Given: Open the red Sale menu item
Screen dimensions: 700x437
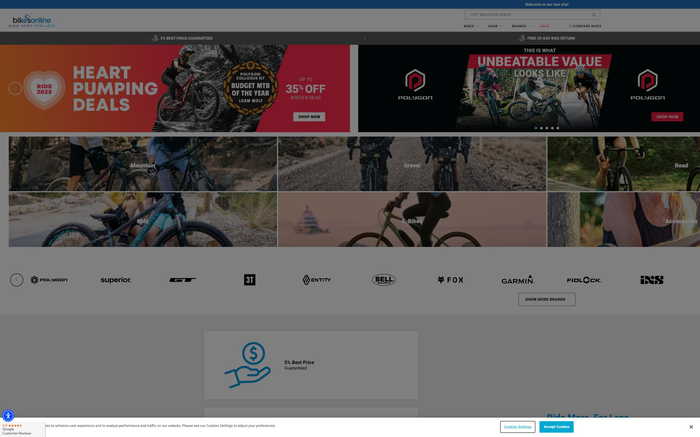Looking at the screenshot, I should click(x=544, y=26).
